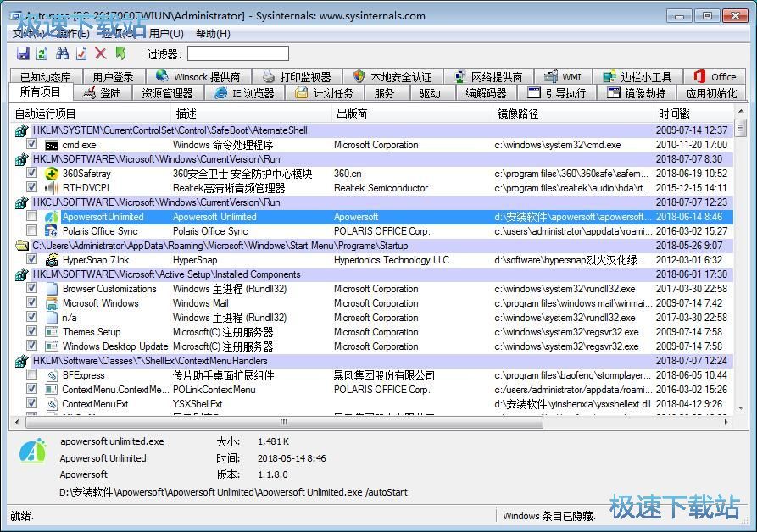Image resolution: width=757 pixels, height=532 pixels.
Task: Select the n/a Rundll32 row
Action: [x=372, y=318]
